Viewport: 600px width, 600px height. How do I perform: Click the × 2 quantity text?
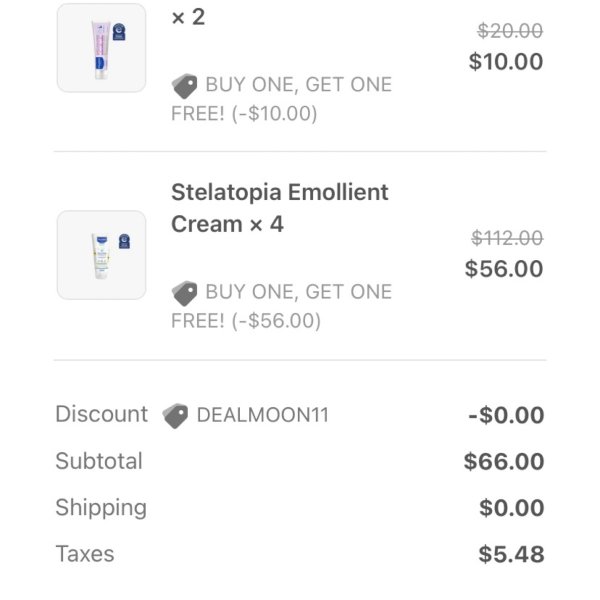coord(188,17)
